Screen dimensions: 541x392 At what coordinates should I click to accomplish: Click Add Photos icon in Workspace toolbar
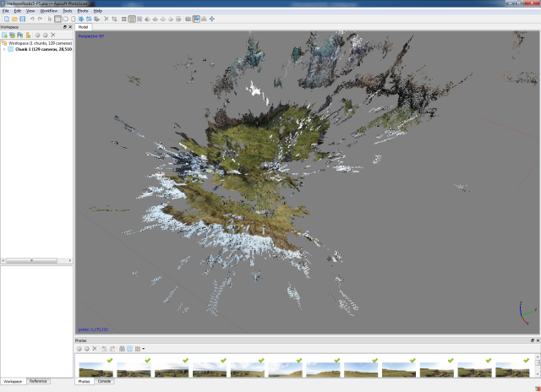click(x=12, y=35)
